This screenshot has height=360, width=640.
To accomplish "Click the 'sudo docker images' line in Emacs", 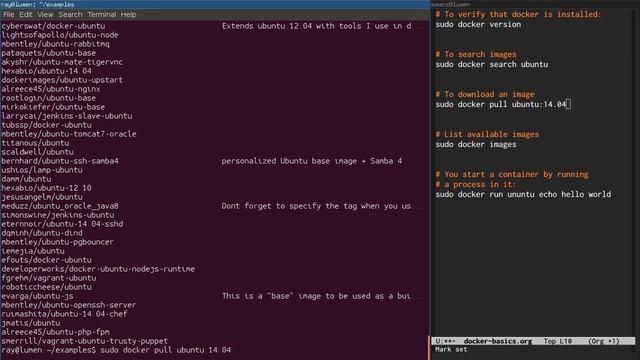I will click(x=476, y=144).
